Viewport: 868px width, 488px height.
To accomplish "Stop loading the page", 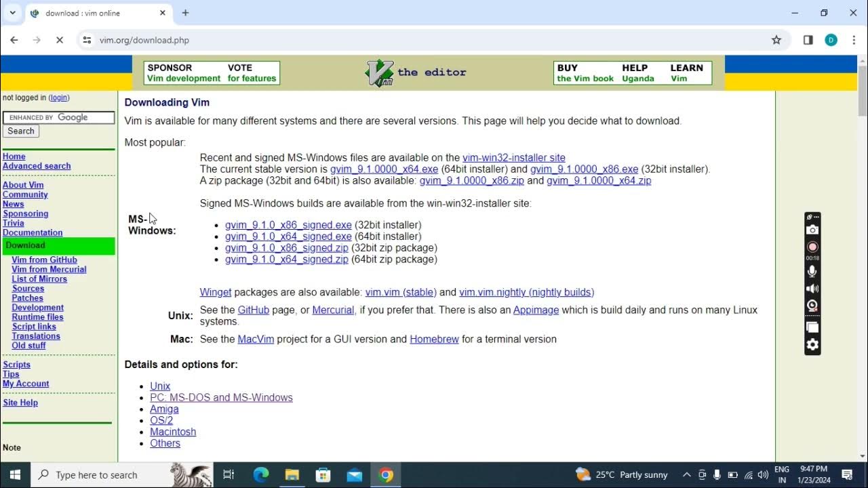I will tap(59, 40).
